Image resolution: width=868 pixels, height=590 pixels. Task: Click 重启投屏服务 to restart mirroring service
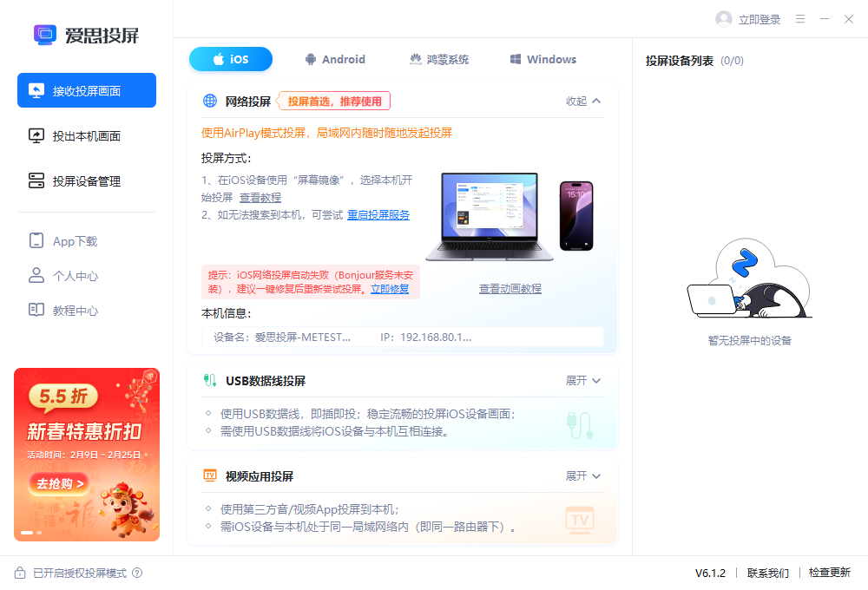(378, 214)
